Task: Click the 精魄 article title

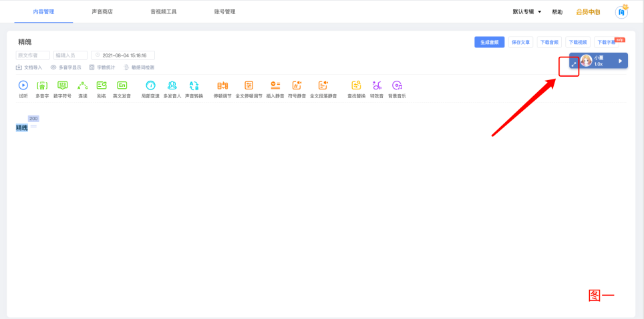Action: (25, 42)
